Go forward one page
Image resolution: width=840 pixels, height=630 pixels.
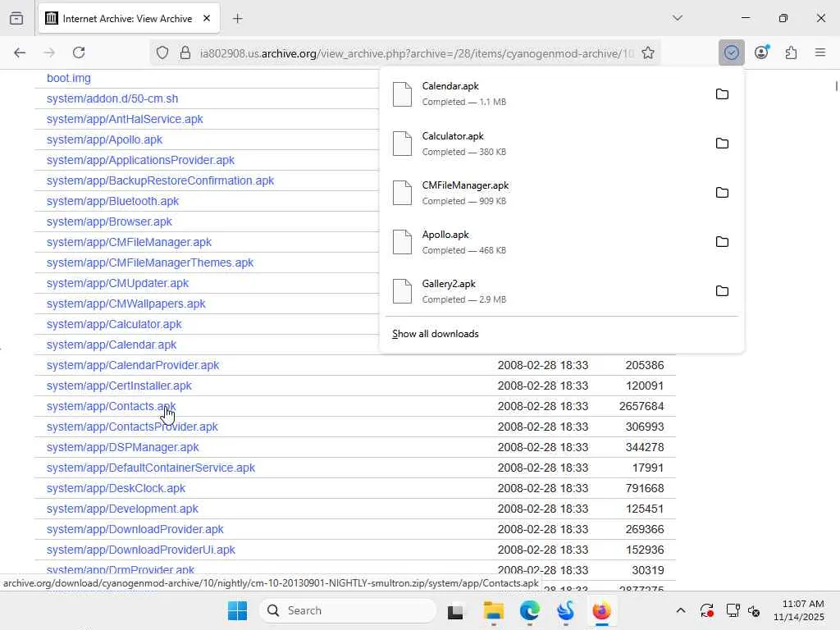point(49,52)
